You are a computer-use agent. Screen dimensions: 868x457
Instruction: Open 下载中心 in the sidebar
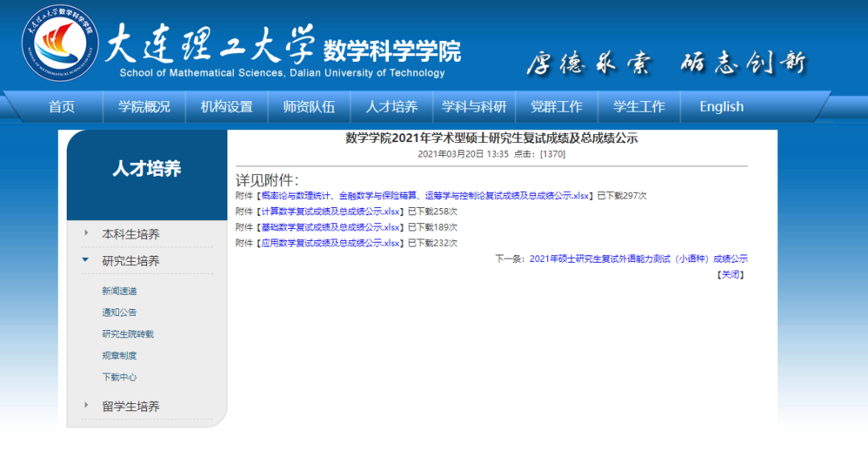119,377
